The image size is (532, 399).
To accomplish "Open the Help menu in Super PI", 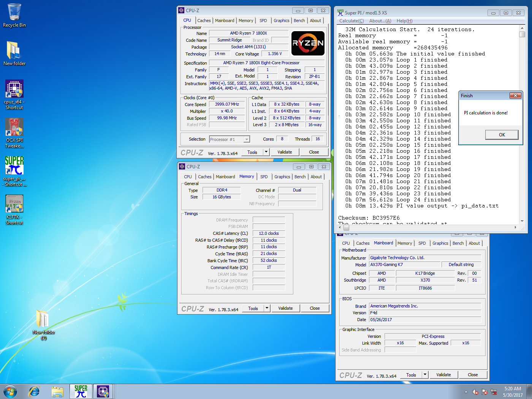I will [x=404, y=21].
